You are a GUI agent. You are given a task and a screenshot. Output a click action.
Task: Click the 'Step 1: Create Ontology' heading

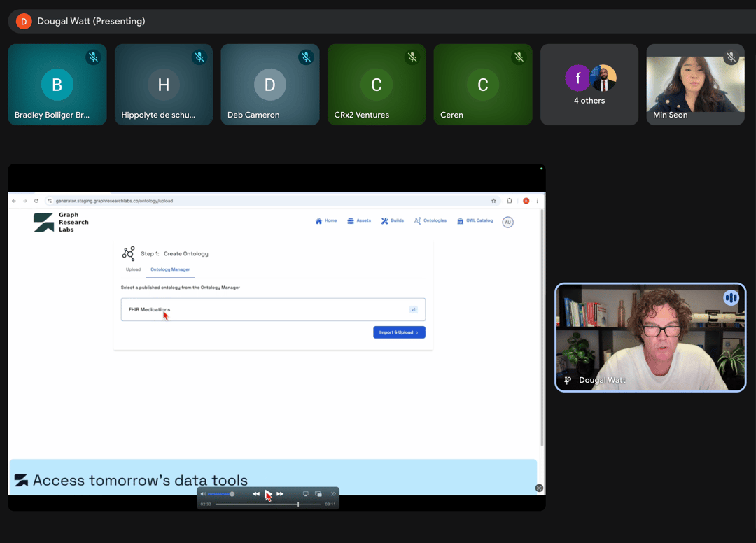click(174, 253)
